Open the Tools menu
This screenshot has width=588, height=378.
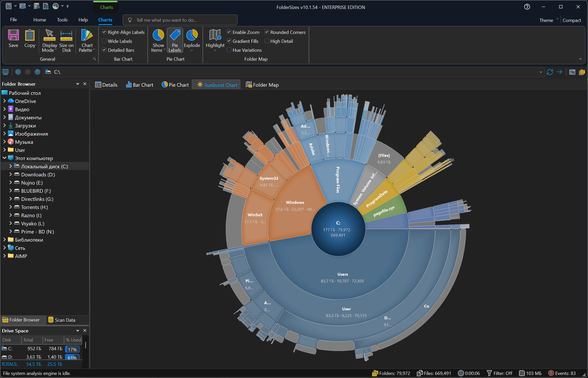click(62, 20)
